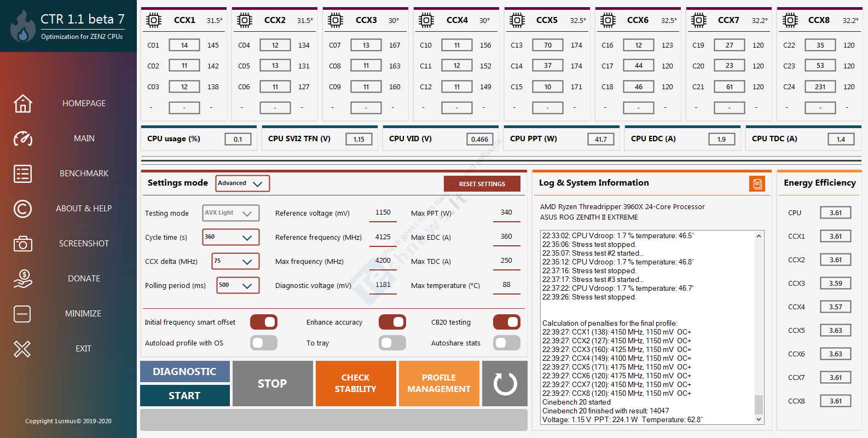Click the Minimize box icon
868x438 pixels.
click(x=22, y=314)
